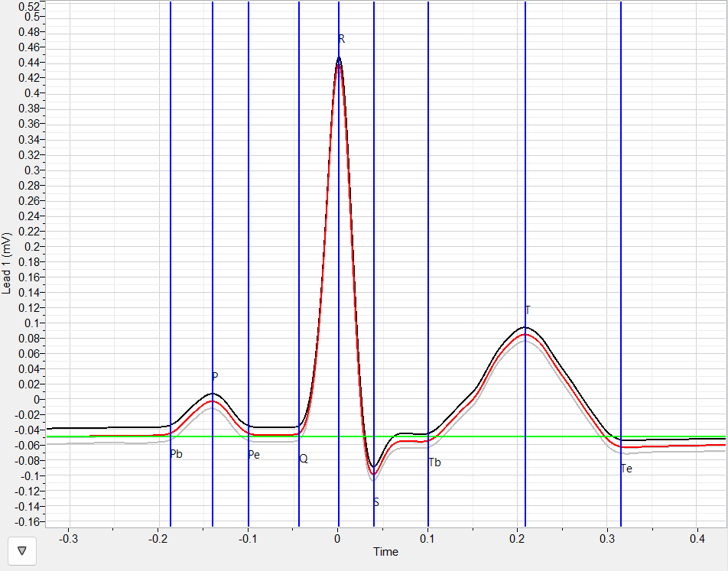The height and width of the screenshot is (571, 728).
Task: Click the 0.2 tick label on y-axis
Action: [34, 246]
